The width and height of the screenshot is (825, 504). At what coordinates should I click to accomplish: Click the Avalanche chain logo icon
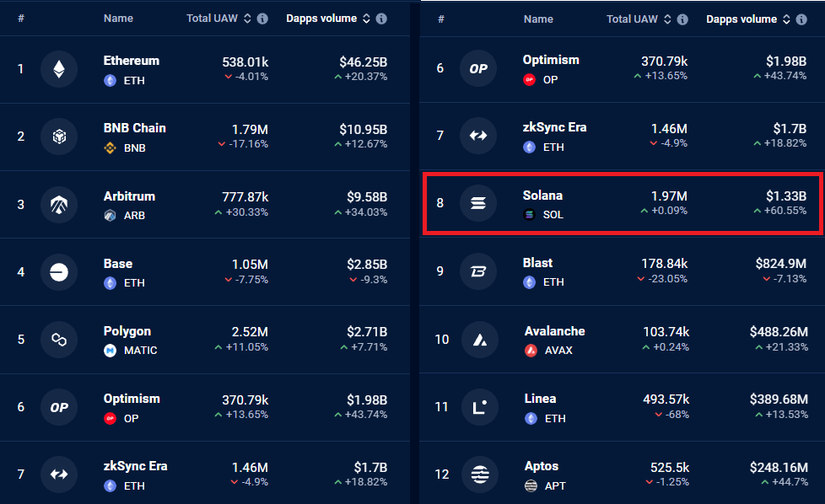pyautogui.click(x=479, y=340)
